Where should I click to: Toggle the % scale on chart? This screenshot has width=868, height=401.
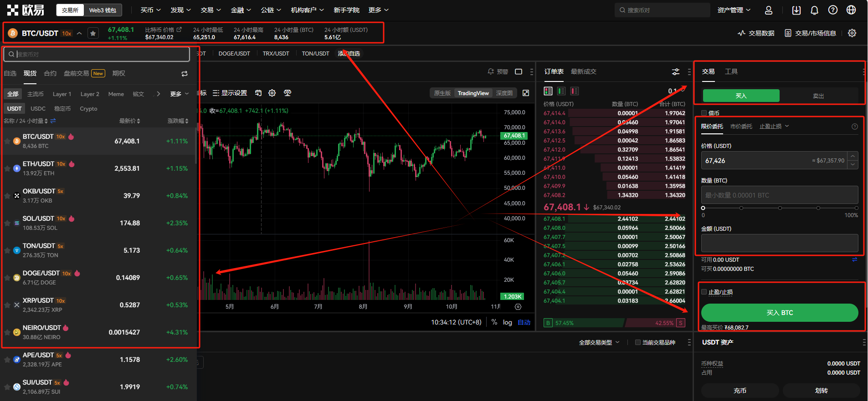494,322
